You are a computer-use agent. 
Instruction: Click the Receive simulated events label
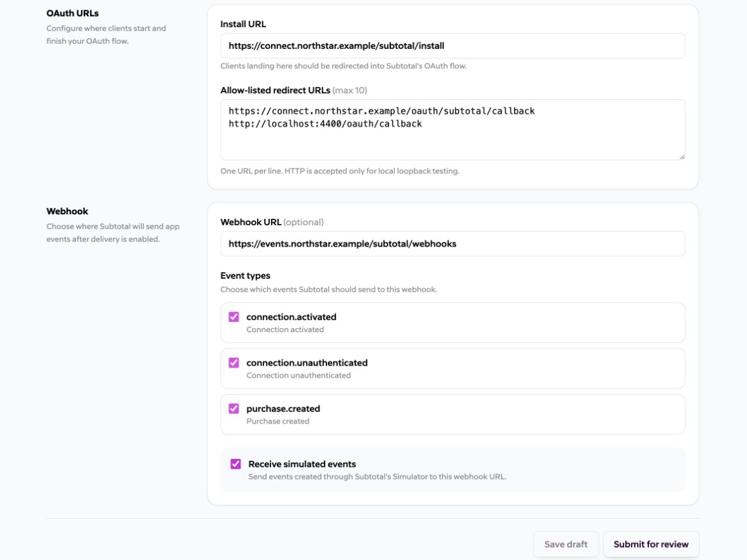(302, 464)
